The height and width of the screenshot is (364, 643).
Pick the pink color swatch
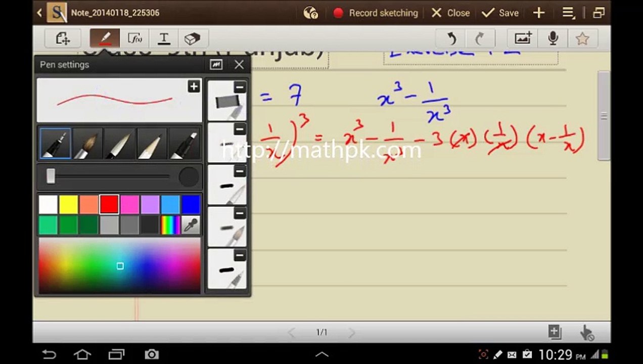(x=129, y=205)
